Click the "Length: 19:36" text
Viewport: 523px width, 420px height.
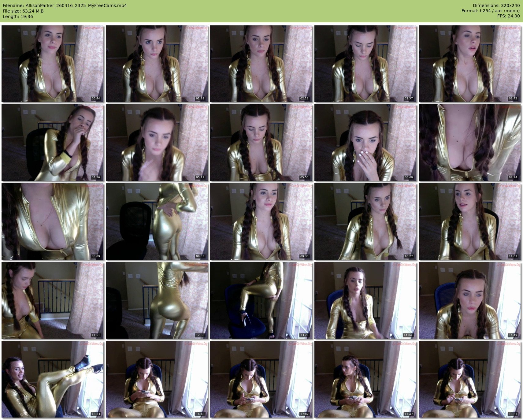click(18, 17)
